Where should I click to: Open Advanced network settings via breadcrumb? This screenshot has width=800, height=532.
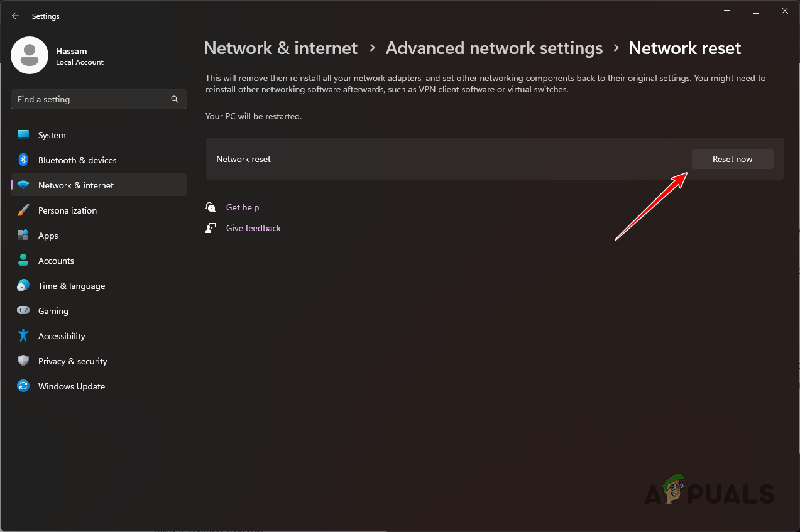click(493, 48)
